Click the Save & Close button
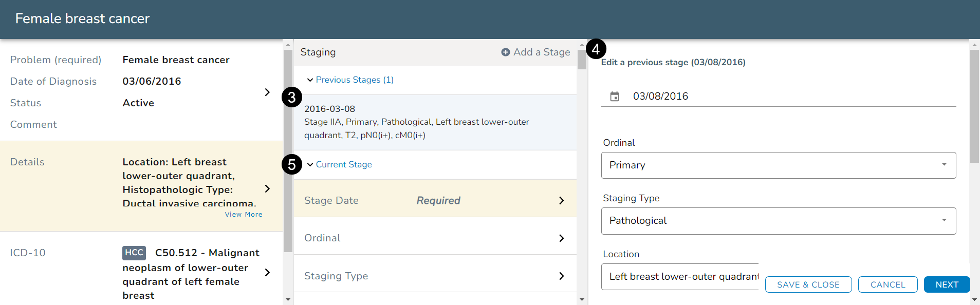This screenshot has width=980, height=305. pos(808,284)
